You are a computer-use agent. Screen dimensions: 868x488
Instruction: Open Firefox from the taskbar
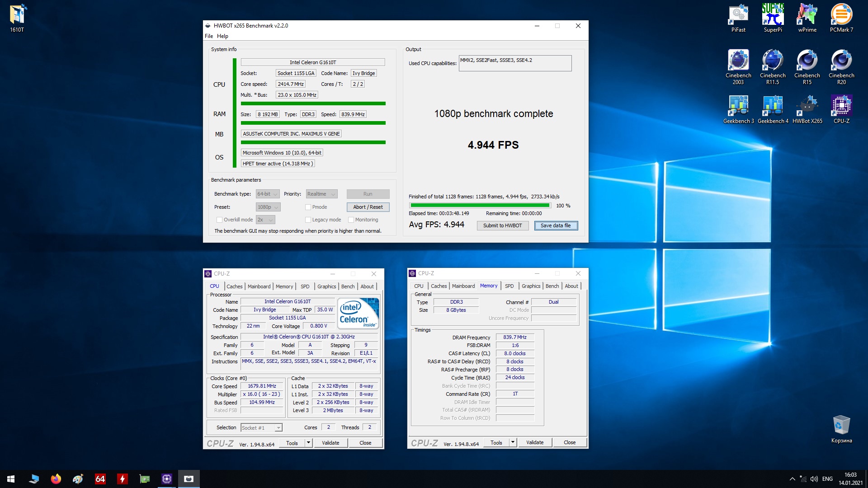(56, 479)
